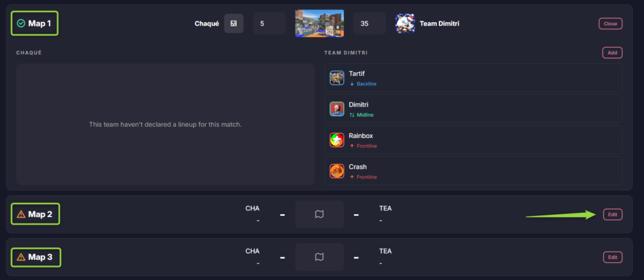Expand the Map 2 section header

pyautogui.click(x=36, y=214)
